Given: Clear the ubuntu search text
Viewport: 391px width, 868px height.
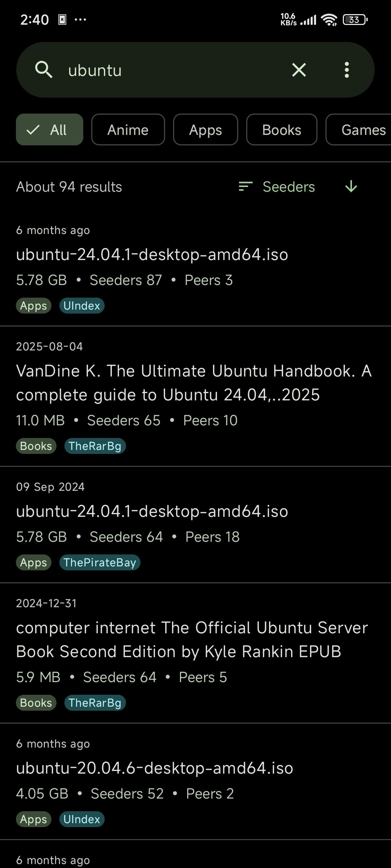Looking at the screenshot, I should click(299, 70).
